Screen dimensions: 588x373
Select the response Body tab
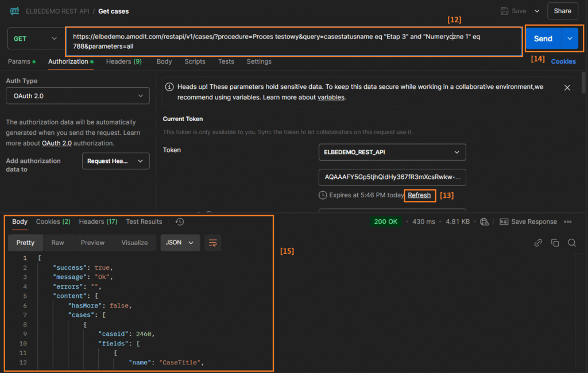(x=20, y=222)
